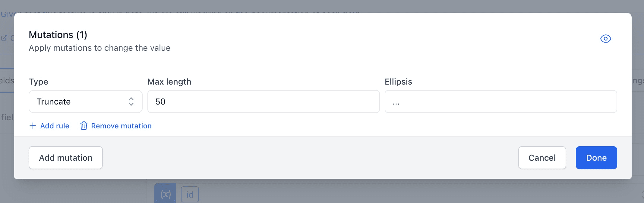Click the external link icon at top left
644x203 pixels.
(4, 38)
